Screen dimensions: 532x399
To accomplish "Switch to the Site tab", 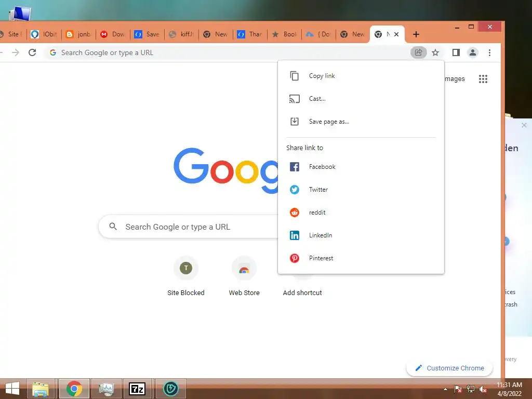I will click(x=12, y=34).
